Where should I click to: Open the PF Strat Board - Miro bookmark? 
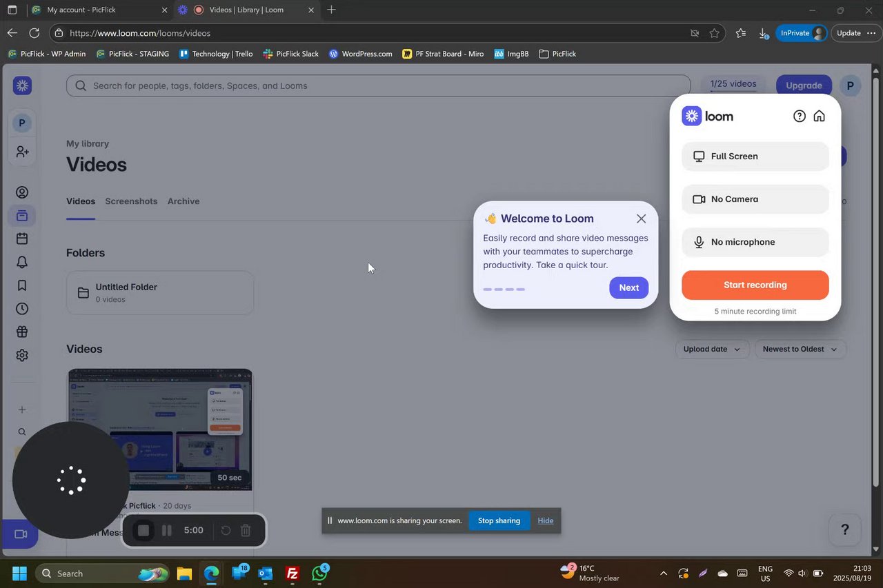click(x=443, y=54)
